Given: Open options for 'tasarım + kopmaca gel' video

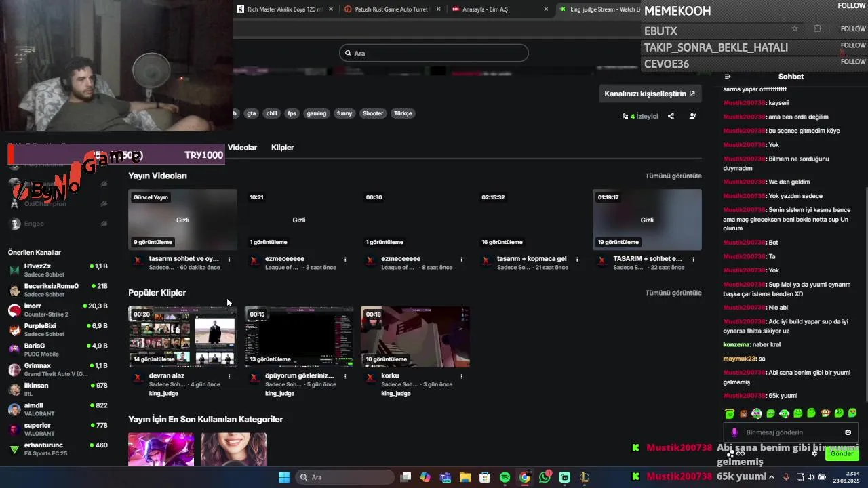Looking at the screenshot, I should click(577, 259).
